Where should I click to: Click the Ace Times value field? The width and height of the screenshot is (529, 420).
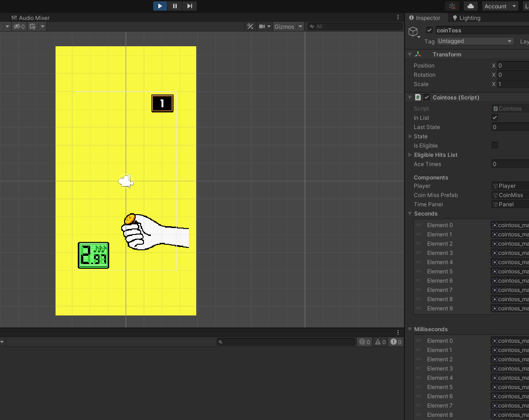click(x=510, y=164)
